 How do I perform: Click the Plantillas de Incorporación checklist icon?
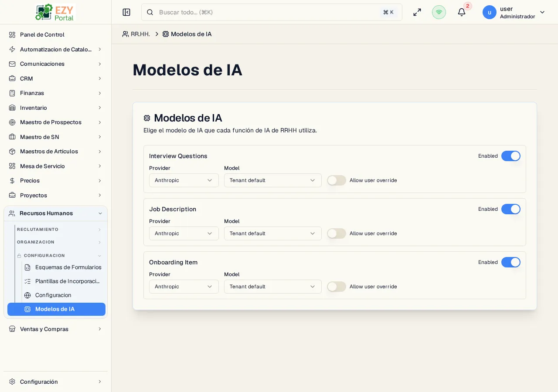coord(27,281)
